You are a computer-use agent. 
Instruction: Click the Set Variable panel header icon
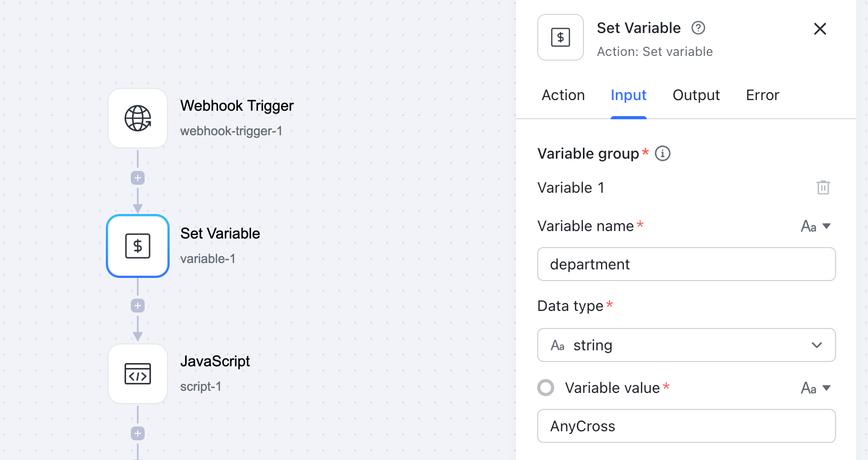tap(561, 37)
